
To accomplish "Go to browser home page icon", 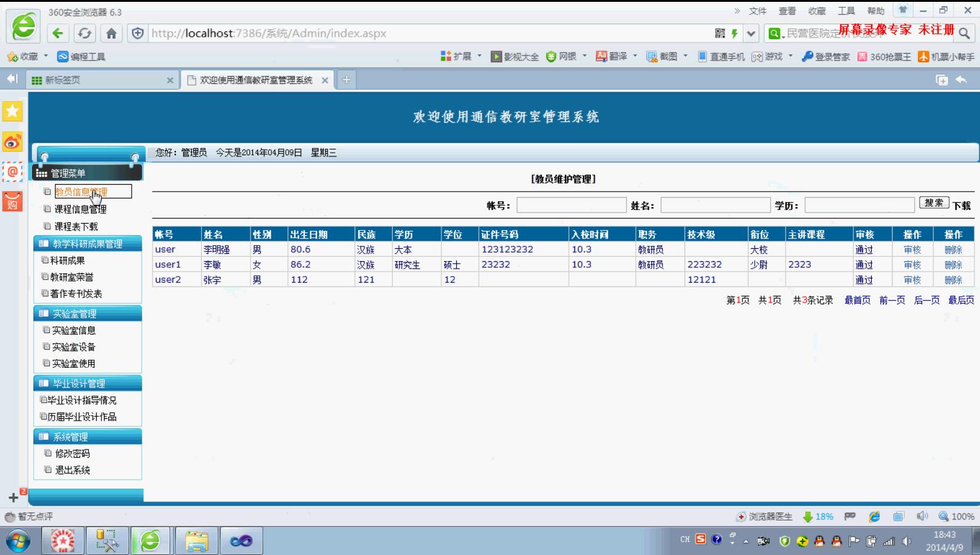I will pos(111,33).
